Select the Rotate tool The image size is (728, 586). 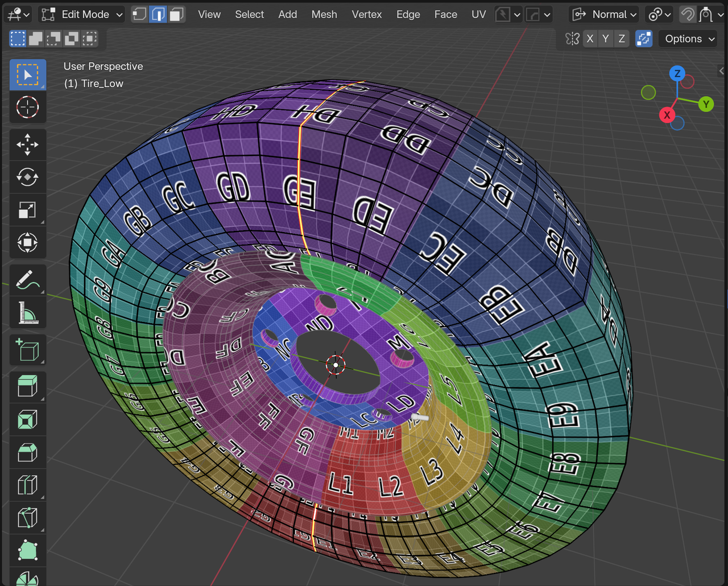coord(27,177)
